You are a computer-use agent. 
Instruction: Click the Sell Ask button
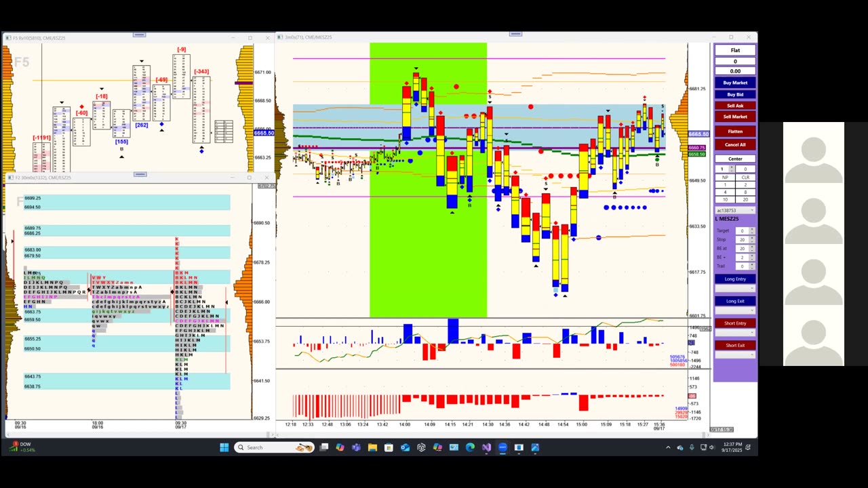(x=735, y=106)
